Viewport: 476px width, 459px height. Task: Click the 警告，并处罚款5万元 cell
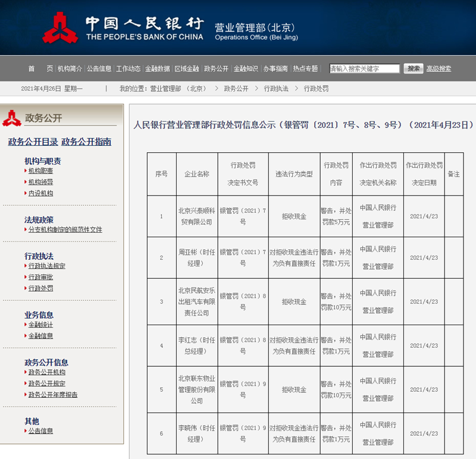pyautogui.click(x=336, y=216)
